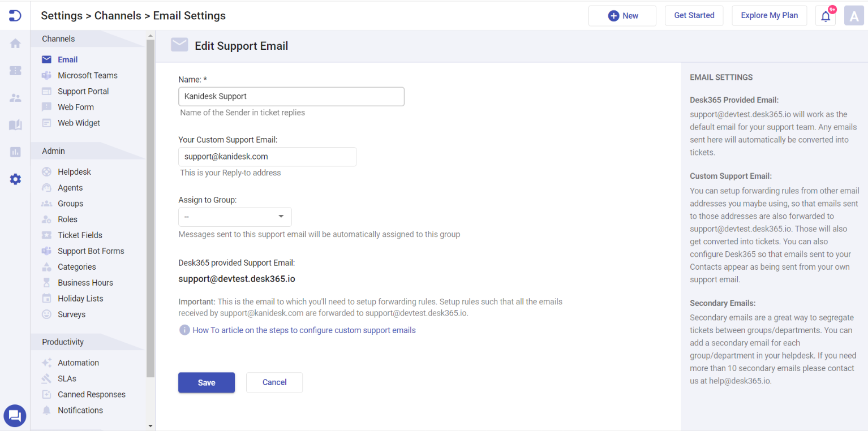Save the support email changes
Screen dimensions: 868x431
coord(206,382)
